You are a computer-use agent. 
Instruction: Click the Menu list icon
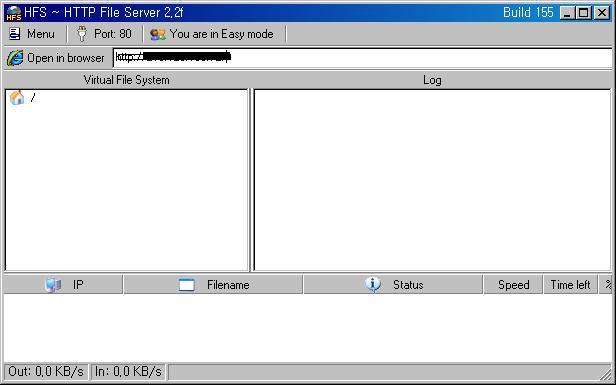pyautogui.click(x=15, y=34)
